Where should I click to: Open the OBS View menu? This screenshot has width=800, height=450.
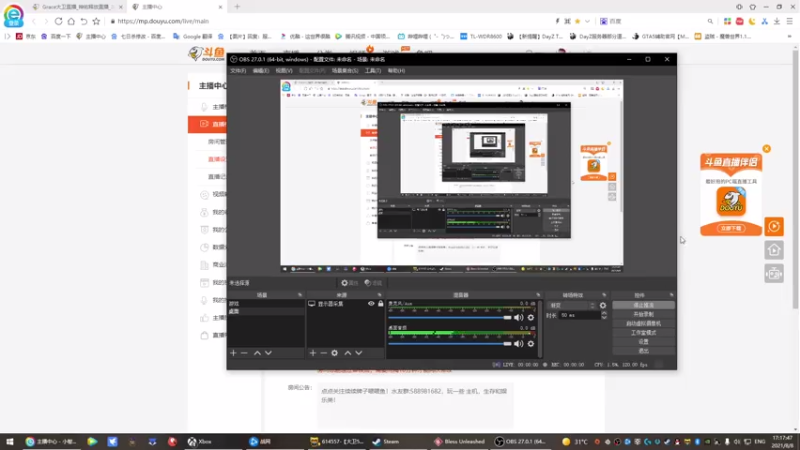pyautogui.click(x=284, y=71)
